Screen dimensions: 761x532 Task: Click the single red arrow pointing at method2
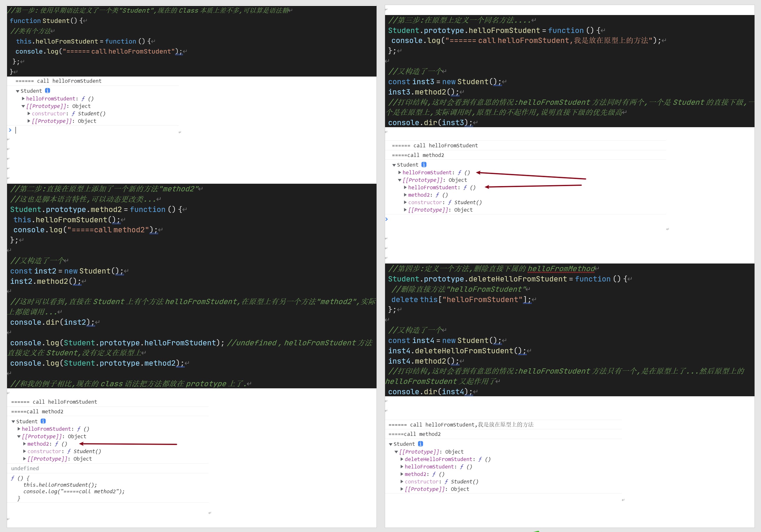[128, 444]
